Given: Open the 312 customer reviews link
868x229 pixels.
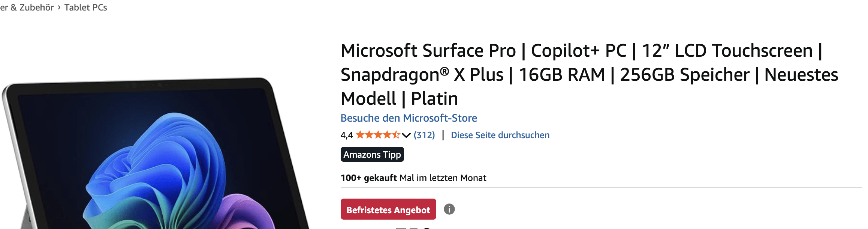Looking at the screenshot, I should (424, 135).
